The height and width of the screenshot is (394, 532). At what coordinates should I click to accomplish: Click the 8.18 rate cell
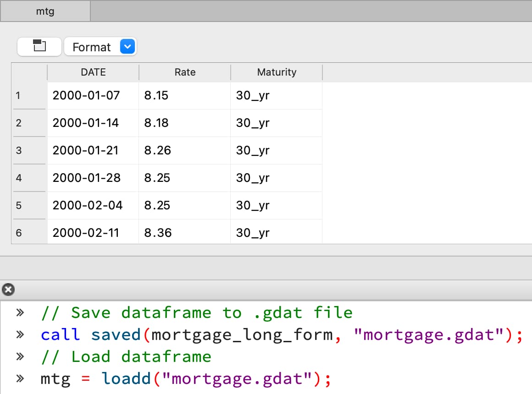[156, 123]
